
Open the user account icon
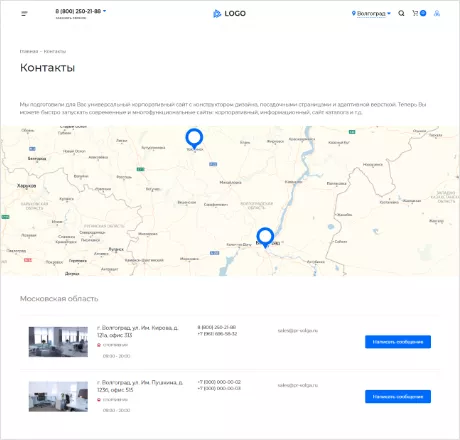click(x=437, y=13)
